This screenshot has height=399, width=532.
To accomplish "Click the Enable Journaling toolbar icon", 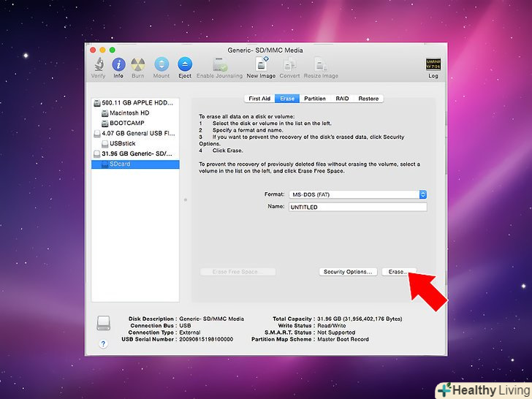I will pos(220,64).
